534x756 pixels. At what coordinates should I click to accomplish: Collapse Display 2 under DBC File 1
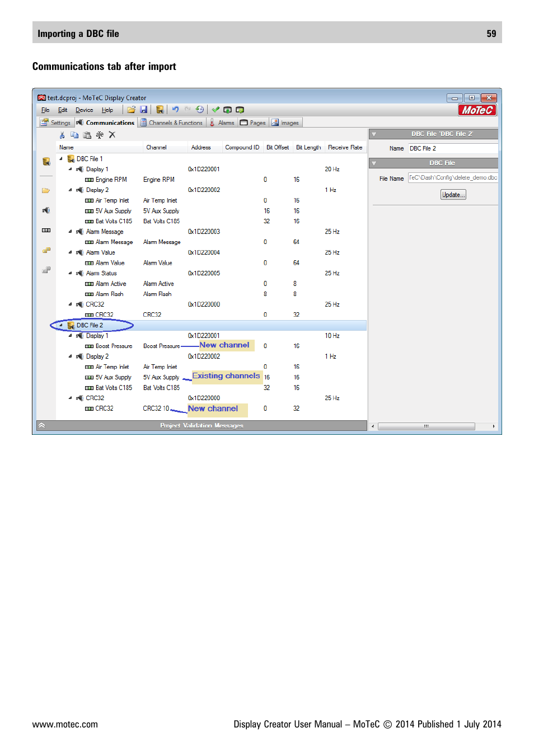click(70, 190)
